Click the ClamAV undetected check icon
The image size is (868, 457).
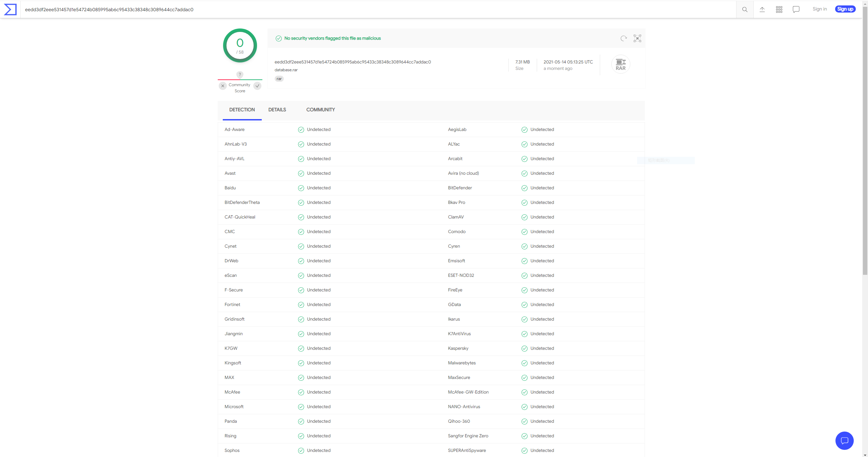pos(524,217)
